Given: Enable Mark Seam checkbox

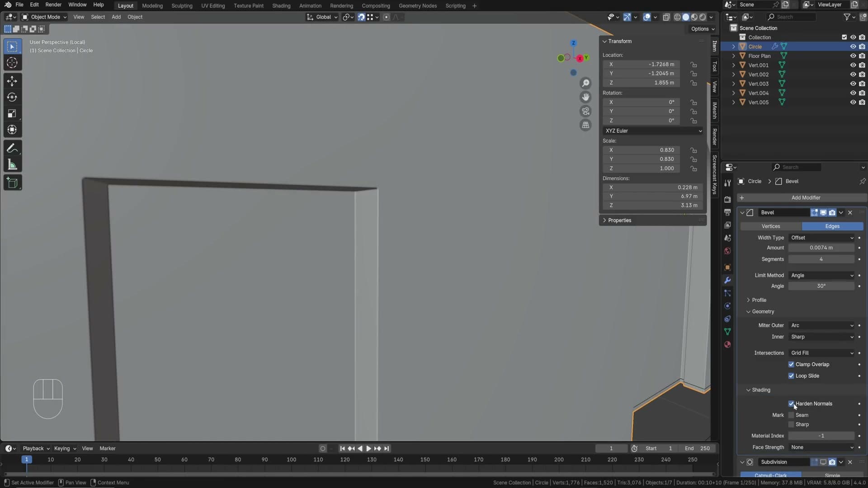Looking at the screenshot, I should tap(791, 415).
